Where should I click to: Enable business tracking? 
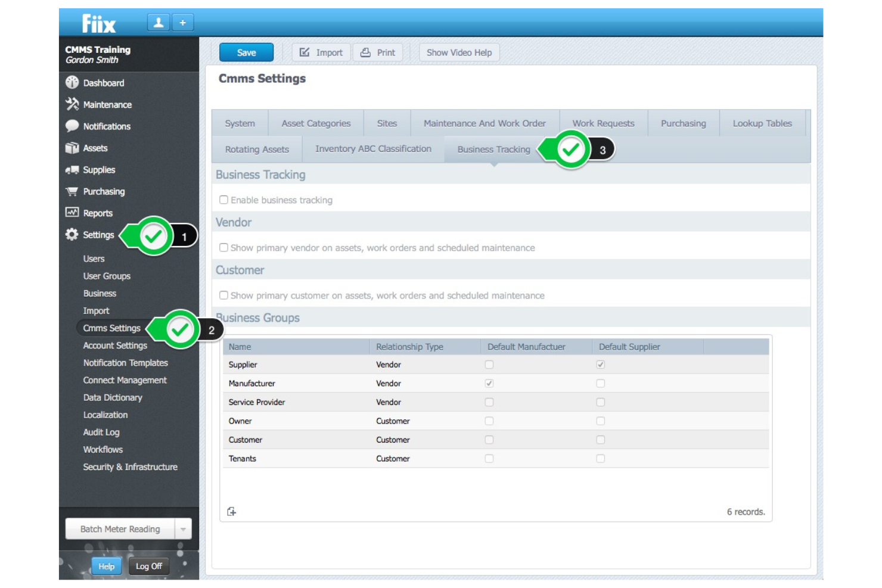click(x=224, y=200)
